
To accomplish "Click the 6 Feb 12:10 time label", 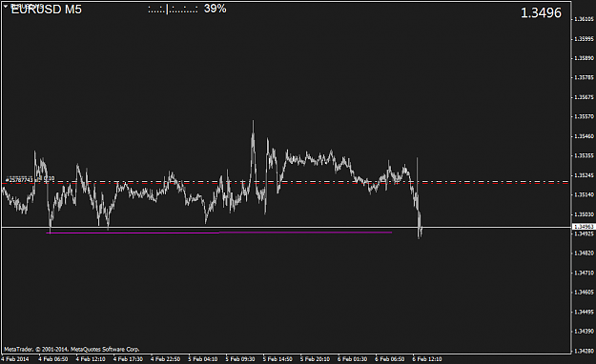I will tap(427, 359).
